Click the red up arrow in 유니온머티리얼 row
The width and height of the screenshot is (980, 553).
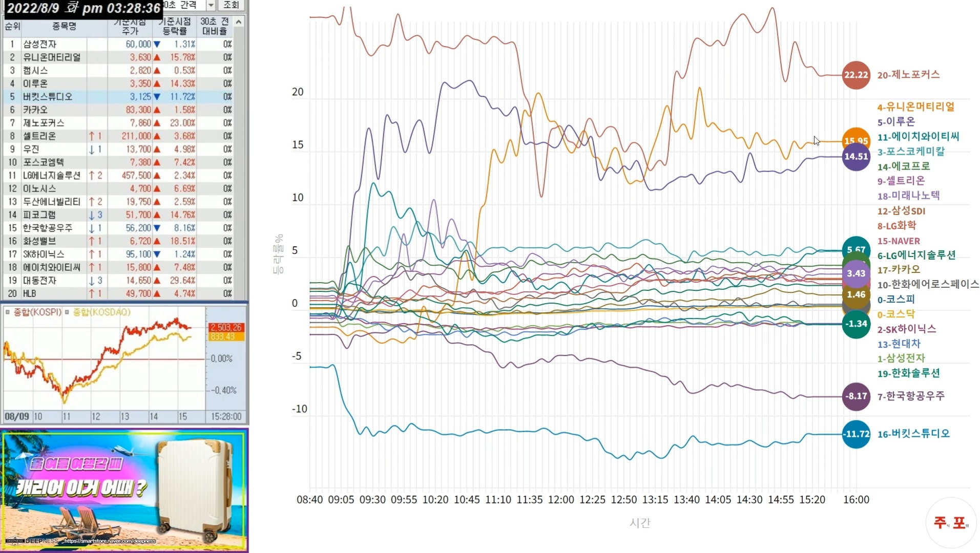[x=157, y=57]
